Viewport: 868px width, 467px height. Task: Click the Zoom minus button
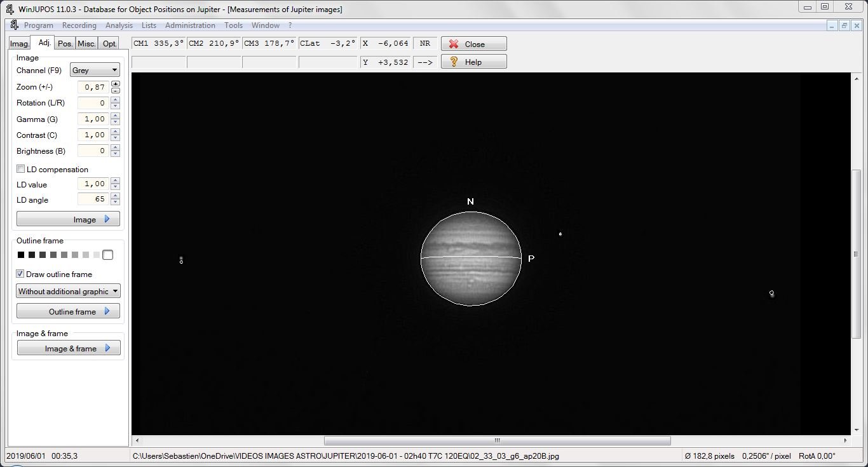point(115,91)
